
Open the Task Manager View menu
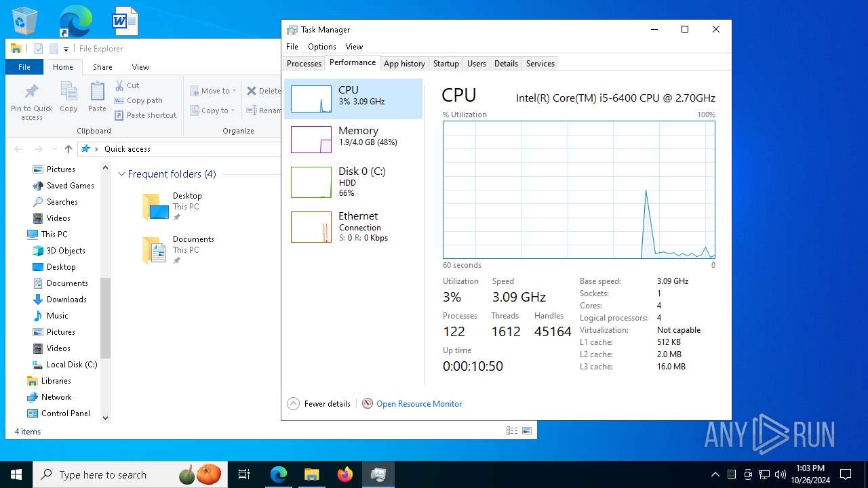coord(354,47)
